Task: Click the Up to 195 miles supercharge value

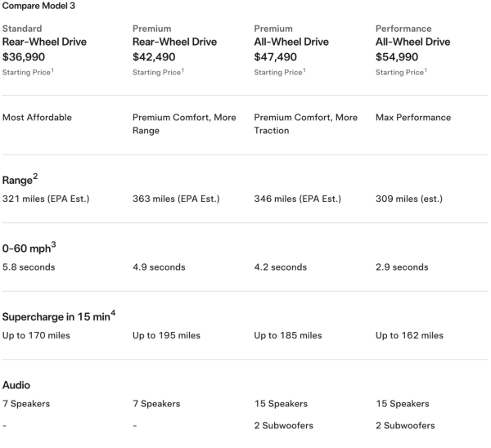Action: click(166, 335)
